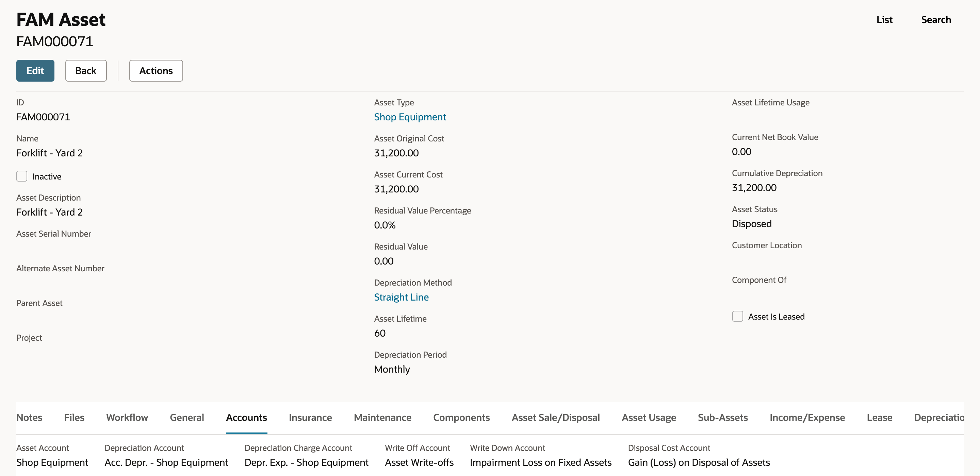This screenshot has width=980, height=476.
Task: Click the Asset Status value Disposed
Action: 751,224
